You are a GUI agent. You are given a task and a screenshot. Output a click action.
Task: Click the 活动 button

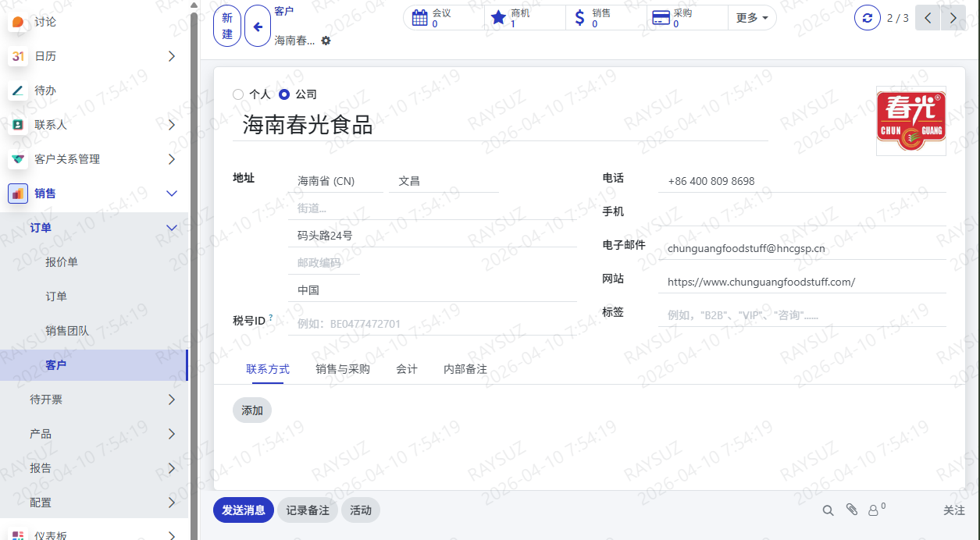tap(361, 510)
